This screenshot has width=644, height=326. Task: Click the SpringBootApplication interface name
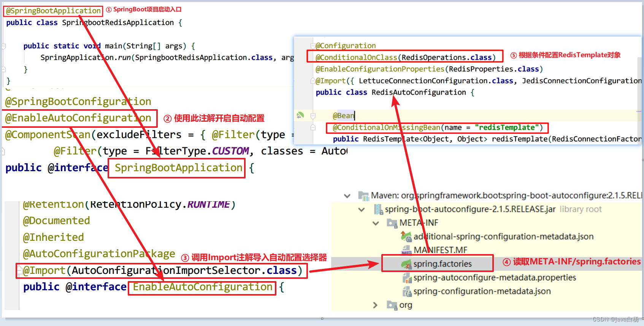(x=179, y=168)
